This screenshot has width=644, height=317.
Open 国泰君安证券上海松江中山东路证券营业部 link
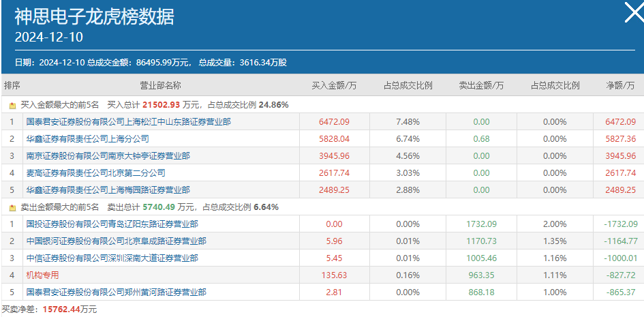[129, 122]
